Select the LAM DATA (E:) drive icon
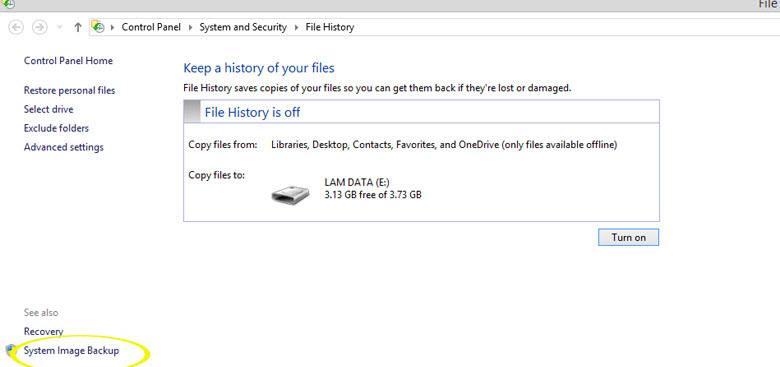 tap(291, 193)
